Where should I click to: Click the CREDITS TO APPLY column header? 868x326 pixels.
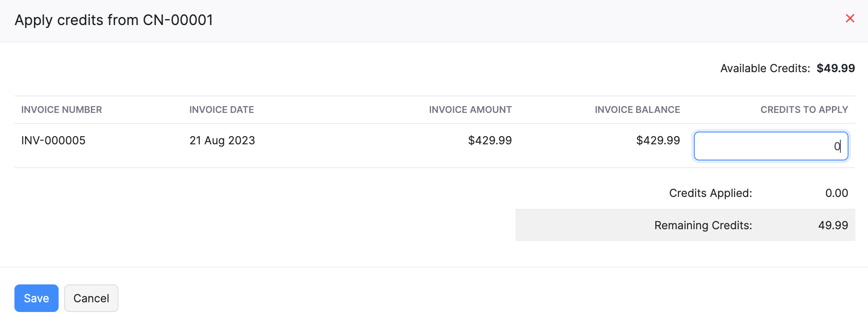pos(804,110)
